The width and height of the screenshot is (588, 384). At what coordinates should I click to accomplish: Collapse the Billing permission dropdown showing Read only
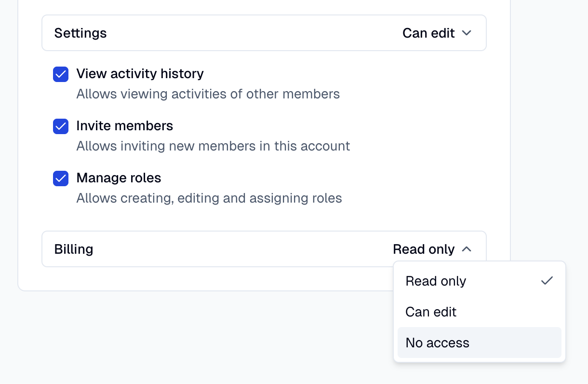click(432, 249)
